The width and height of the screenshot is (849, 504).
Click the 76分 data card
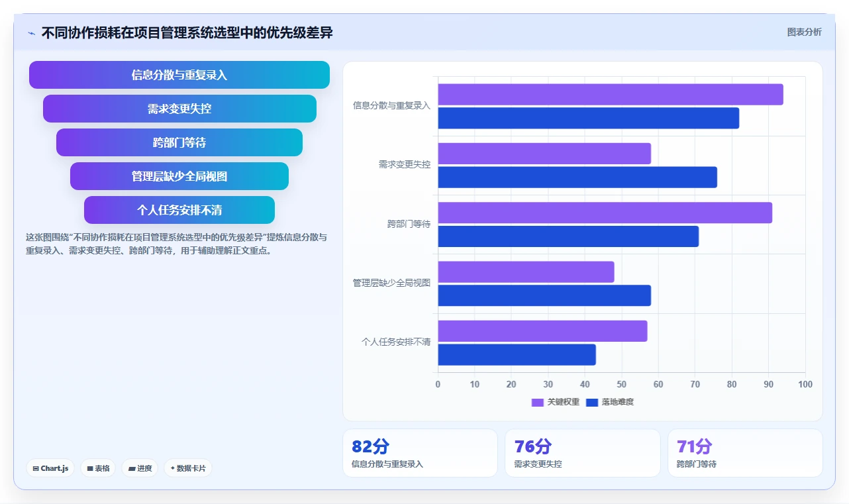[583, 453]
